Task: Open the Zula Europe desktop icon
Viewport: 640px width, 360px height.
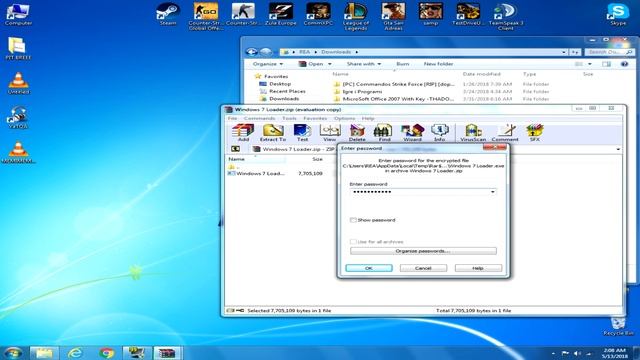Action: pyautogui.click(x=280, y=14)
